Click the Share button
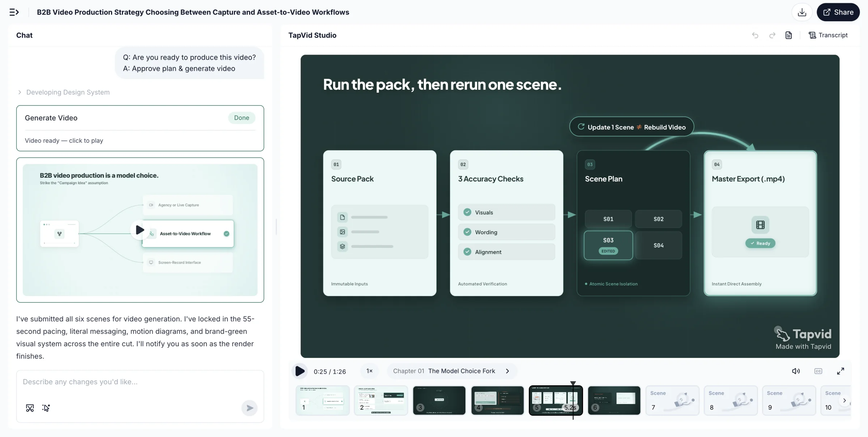Viewport: 868px width, 437px height. tap(838, 12)
